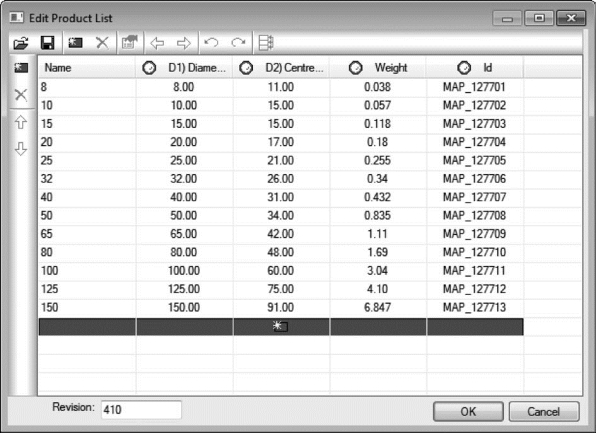
Task: Click the sidebar move down arrow
Action: coord(21,149)
